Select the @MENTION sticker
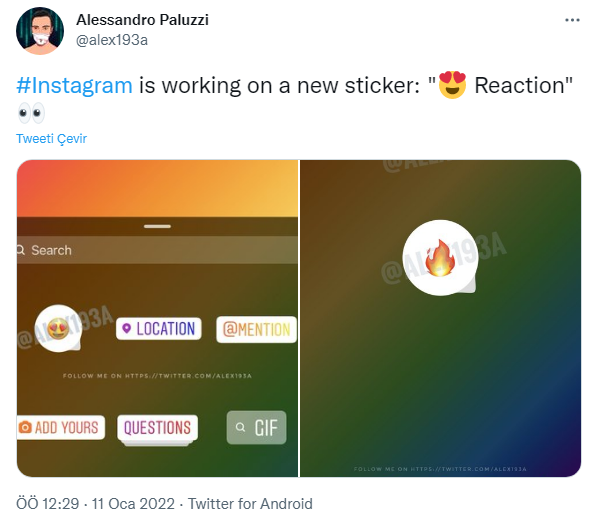The image size is (589, 519). [x=257, y=330]
